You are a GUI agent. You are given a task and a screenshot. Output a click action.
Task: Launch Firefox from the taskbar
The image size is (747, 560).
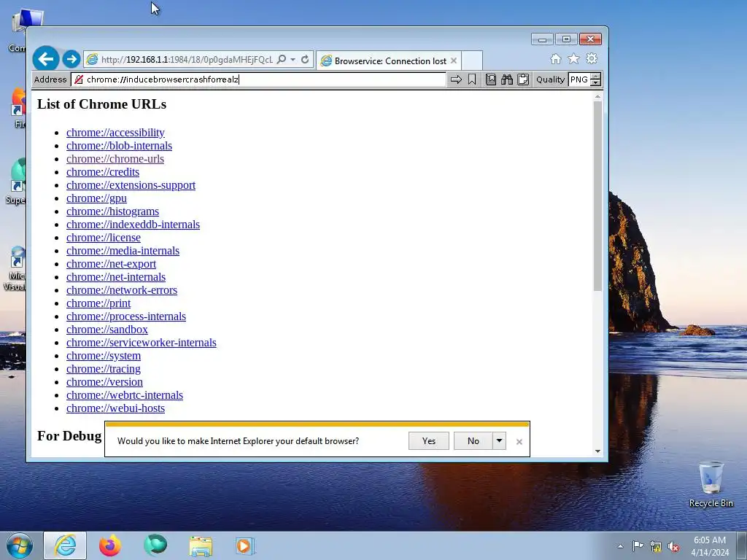tap(110, 545)
